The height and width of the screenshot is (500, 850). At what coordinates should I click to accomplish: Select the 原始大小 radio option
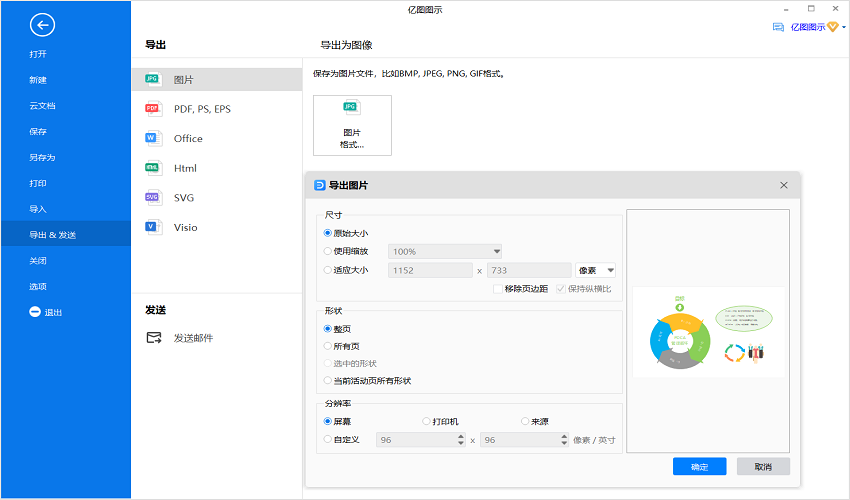pyautogui.click(x=327, y=233)
